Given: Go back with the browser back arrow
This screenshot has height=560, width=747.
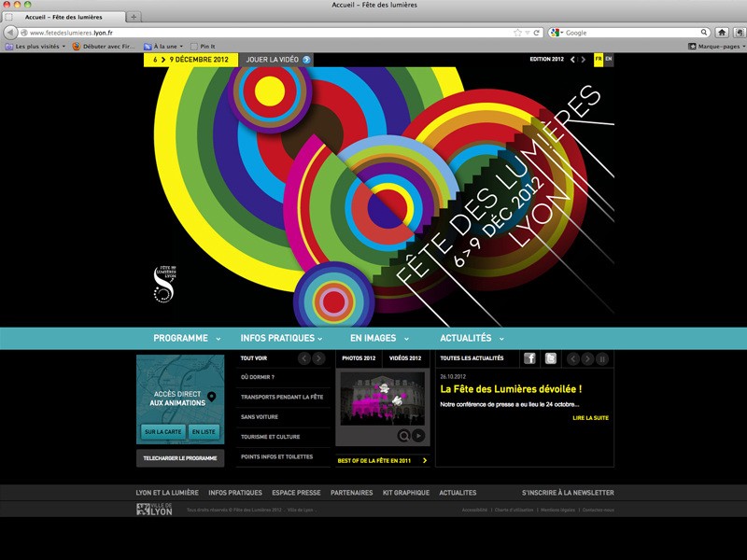Looking at the screenshot, I should (10, 33).
